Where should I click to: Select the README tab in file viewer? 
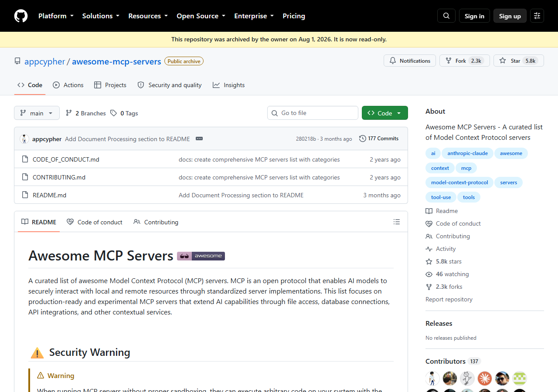(39, 222)
